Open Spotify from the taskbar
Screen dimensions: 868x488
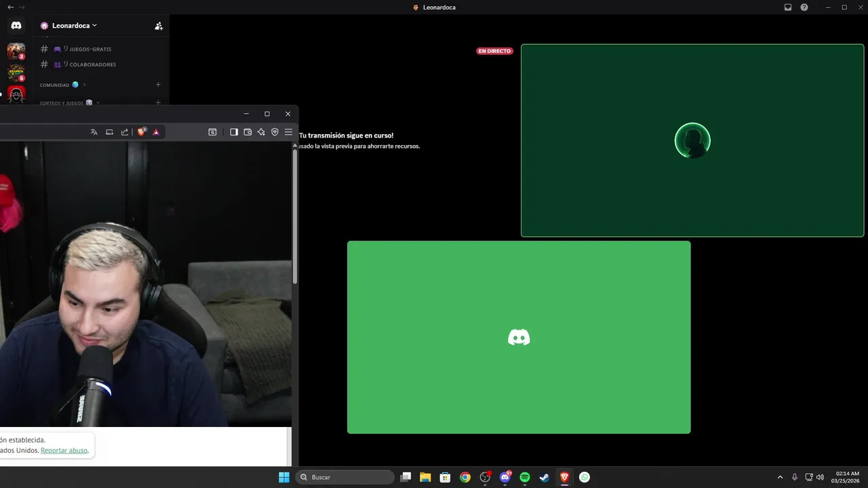[525, 477]
